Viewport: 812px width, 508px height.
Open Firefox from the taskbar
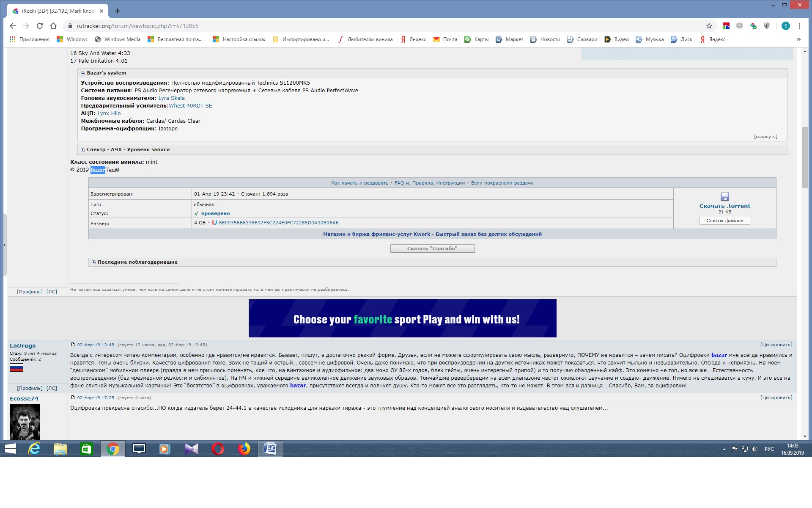pyautogui.click(x=244, y=449)
